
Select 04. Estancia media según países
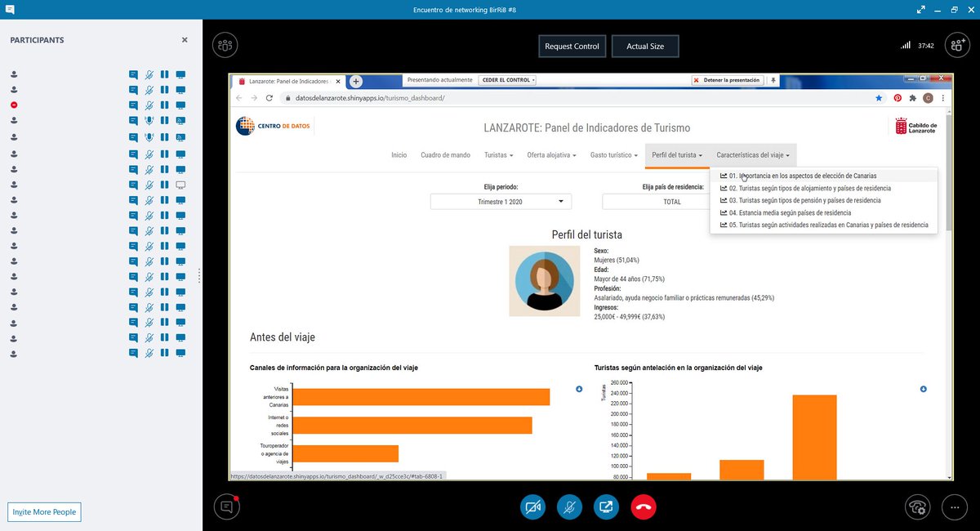pyautogui.click(x=823, y=212)
